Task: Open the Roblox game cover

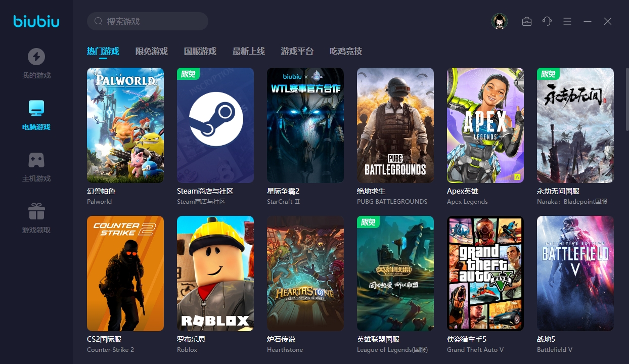Action: click(215, 274)
